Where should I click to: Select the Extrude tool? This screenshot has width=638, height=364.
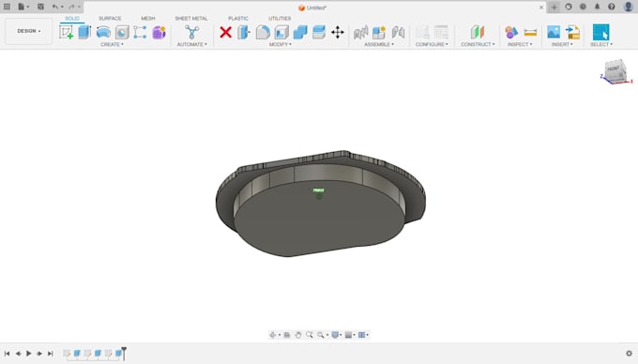pos(84,32)
